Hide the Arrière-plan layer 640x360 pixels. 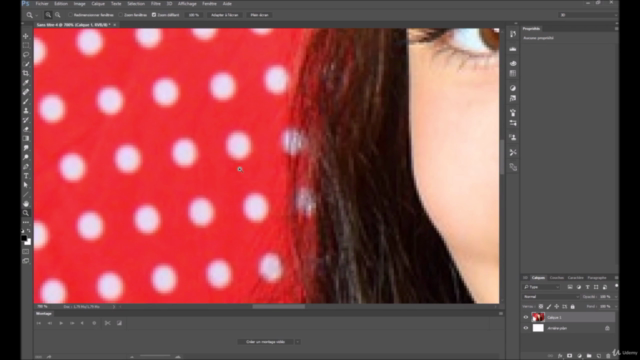pos(526,328)
